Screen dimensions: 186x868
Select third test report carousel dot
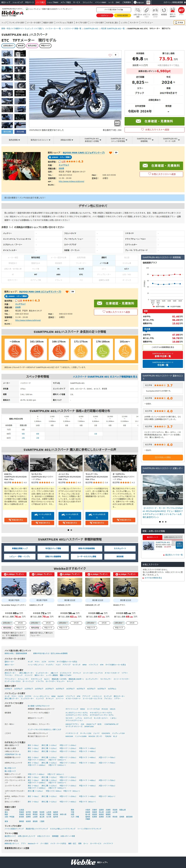(x=165, y=522)
